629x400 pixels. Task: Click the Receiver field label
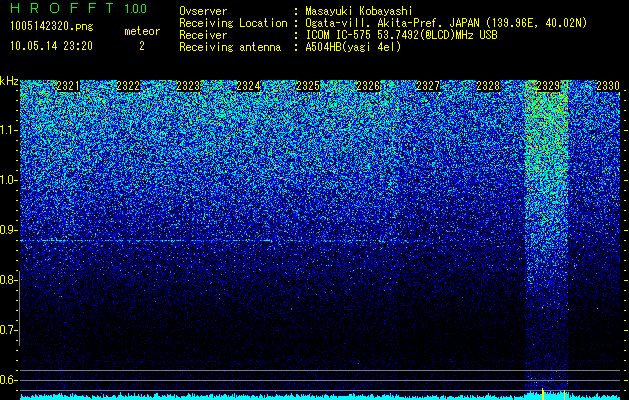pyautogui.click(x=203, y=35)
